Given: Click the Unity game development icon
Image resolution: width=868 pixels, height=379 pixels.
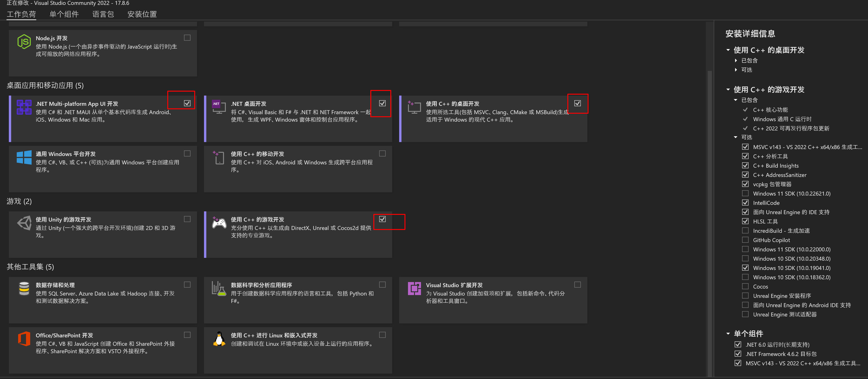Looking at the screenshot, I should pyautogui.click(x=24, y=223).
